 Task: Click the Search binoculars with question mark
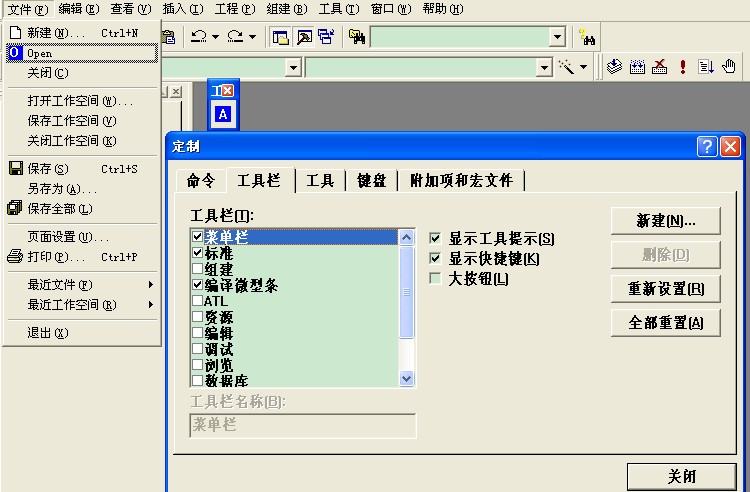click(x=586, y=37)
